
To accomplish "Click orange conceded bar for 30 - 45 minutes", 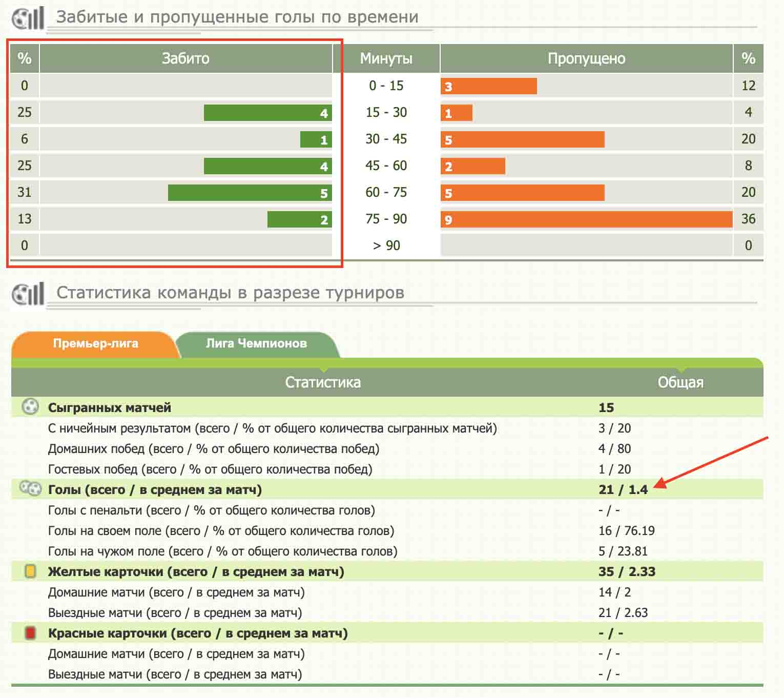I will point(523,139).
